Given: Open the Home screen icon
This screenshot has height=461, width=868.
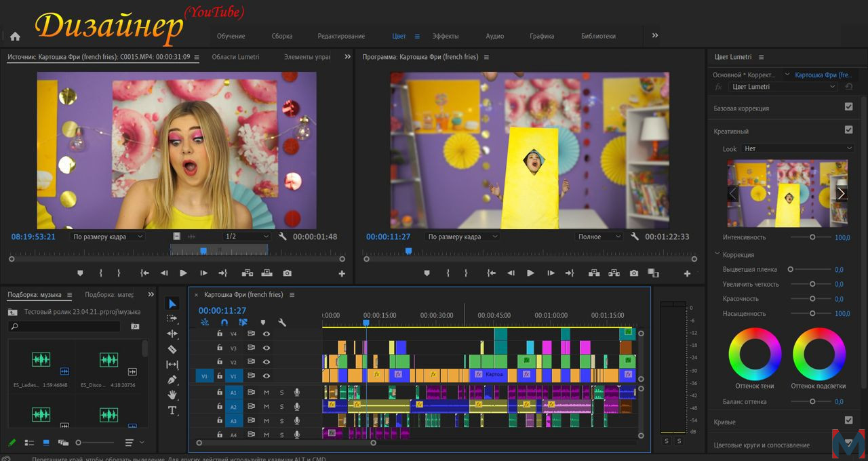Looking at the screenshot, I should click(x=15, y=37).
